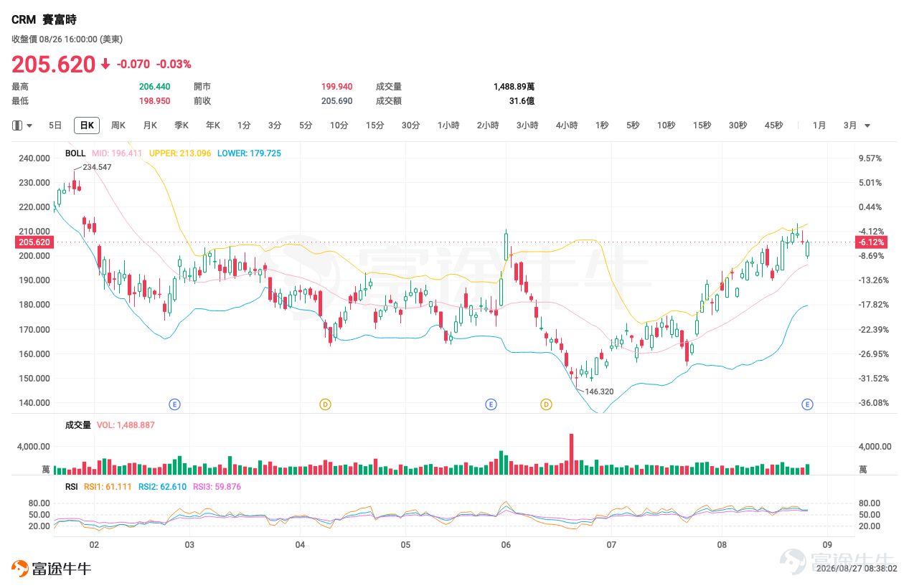909x588 pixels.
Task: Select the 2小時 interval
Action: pyautogui.click(x=488, y=125)
